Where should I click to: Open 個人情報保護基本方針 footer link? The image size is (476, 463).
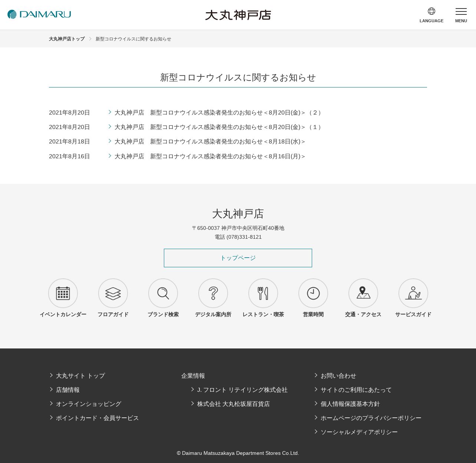click(350, 404)
